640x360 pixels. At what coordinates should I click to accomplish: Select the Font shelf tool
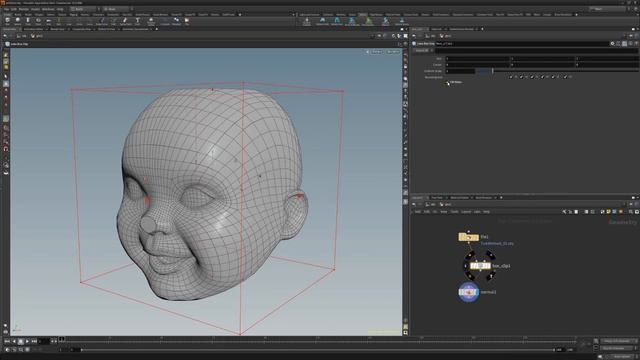pos(138,21)
